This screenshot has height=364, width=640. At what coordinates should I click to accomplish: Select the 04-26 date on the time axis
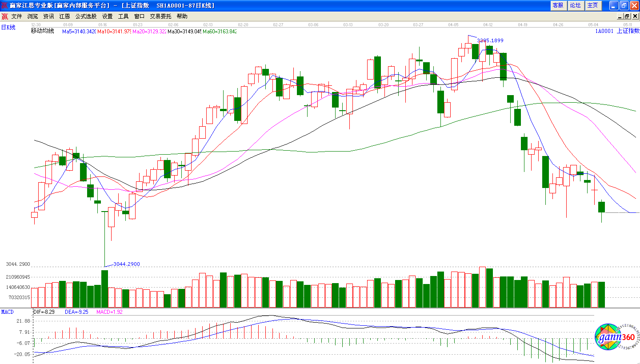tap(558, 25)
